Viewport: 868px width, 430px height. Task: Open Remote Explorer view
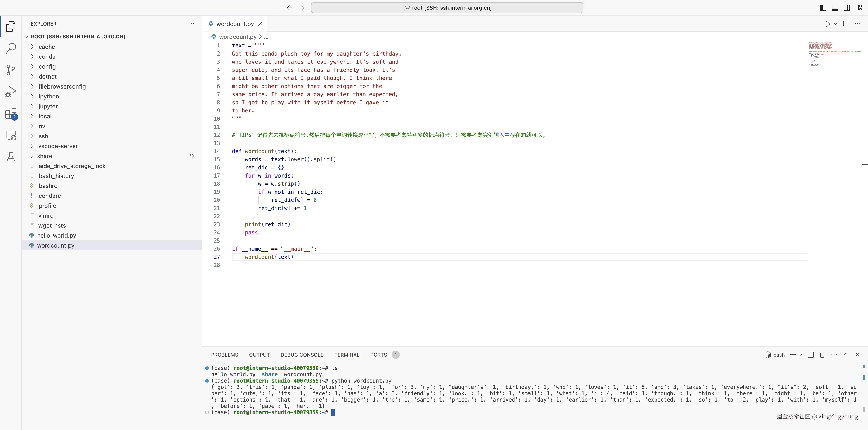pyautogui.click(x=11, y=135)
